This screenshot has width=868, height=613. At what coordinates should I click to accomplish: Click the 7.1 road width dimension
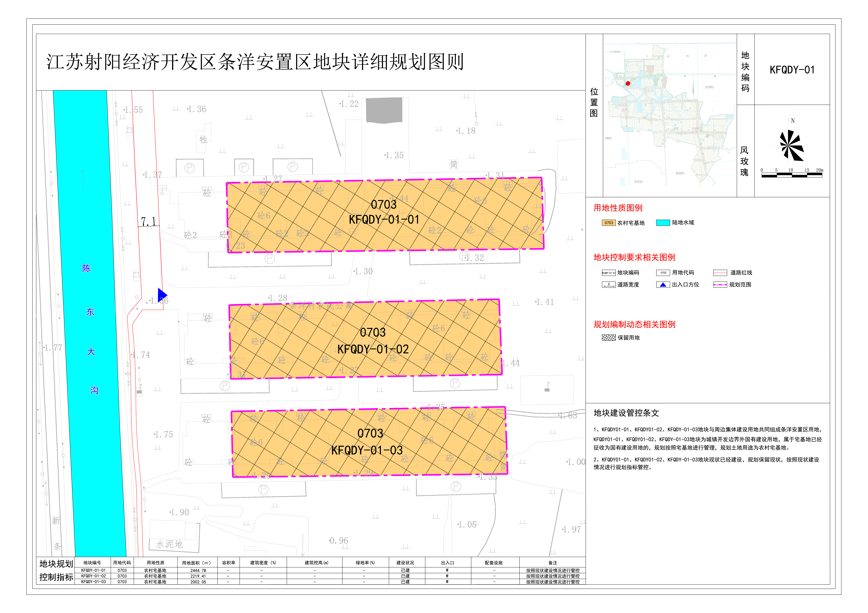[148, 221]
